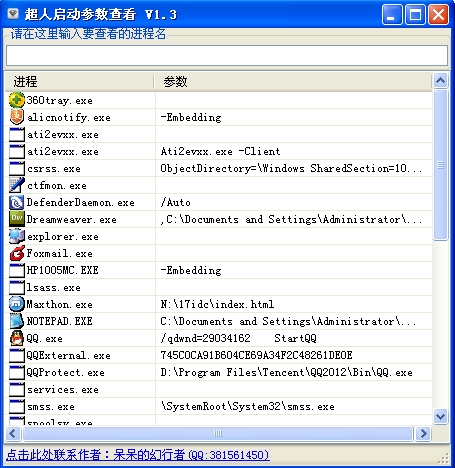Select the explorer.exe process name
This screenshot has height=468, width=455.
tap(63, 237)
